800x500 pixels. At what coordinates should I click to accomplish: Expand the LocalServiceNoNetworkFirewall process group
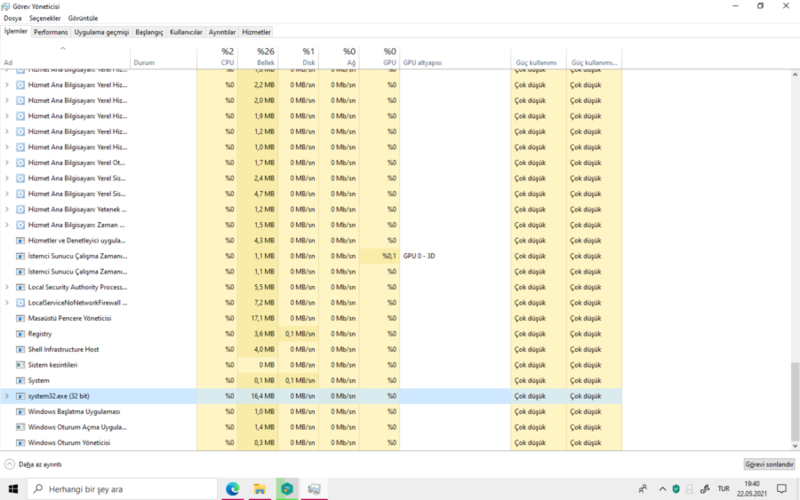[x=8, y=302]
